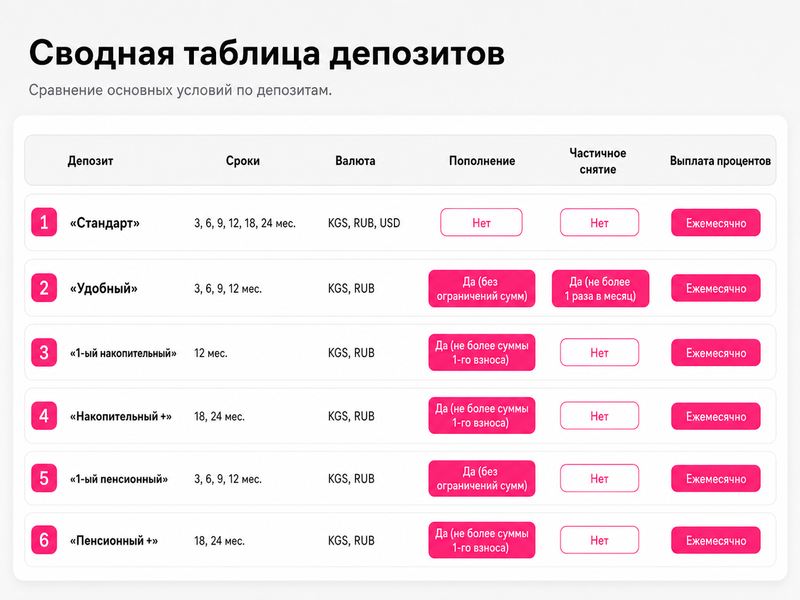Viewport: 800px width, 600px height.
Task: Click «Нет» under Пополнение for «Стандарт»
Action: click(x=481, y=222)
